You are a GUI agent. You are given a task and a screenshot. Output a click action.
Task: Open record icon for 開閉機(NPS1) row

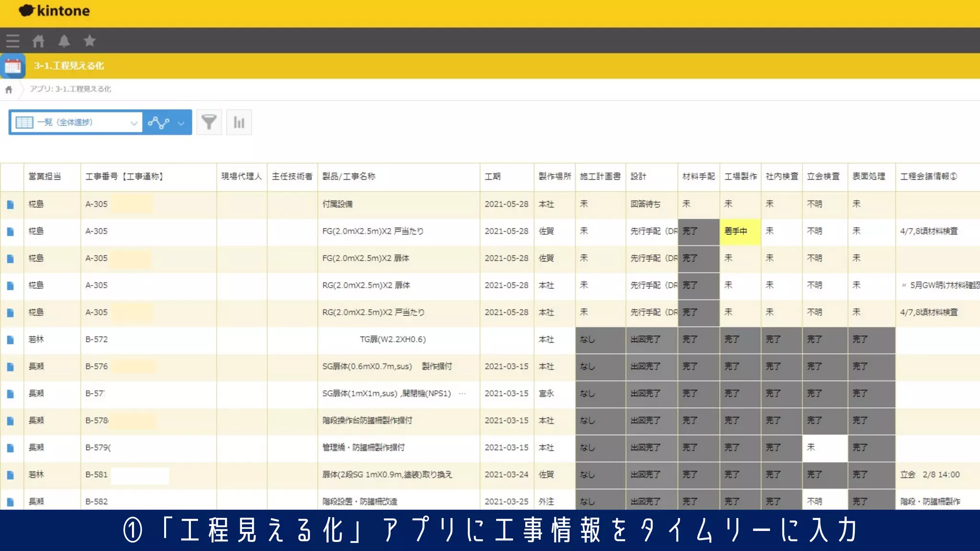click(11, 394)
